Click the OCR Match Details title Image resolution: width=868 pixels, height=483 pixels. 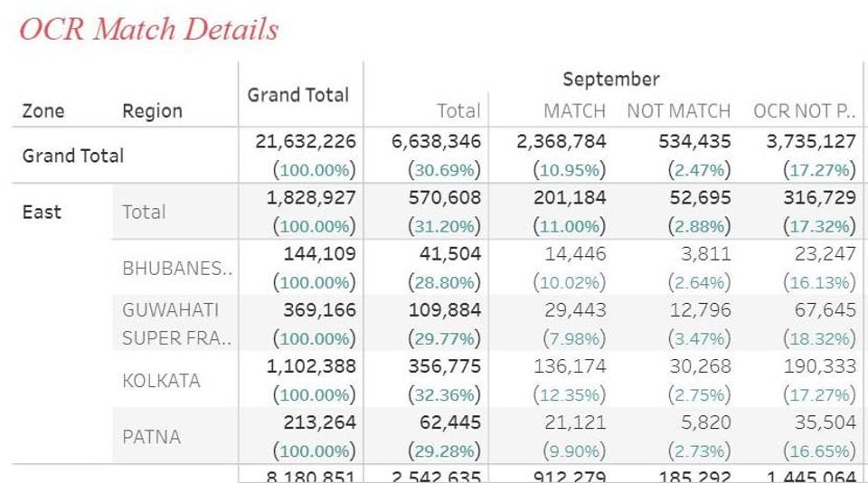click(x=148, y=30)
